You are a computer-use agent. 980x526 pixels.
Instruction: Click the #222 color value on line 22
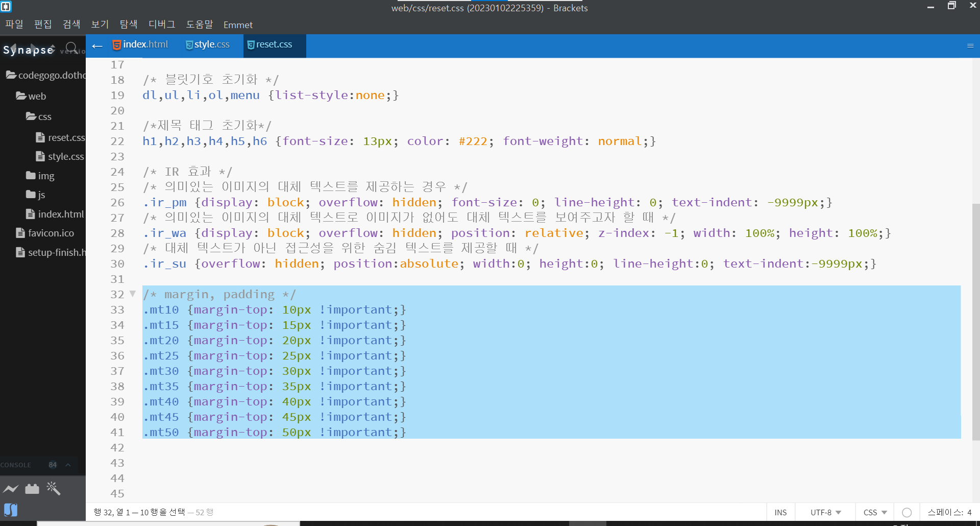473,141
